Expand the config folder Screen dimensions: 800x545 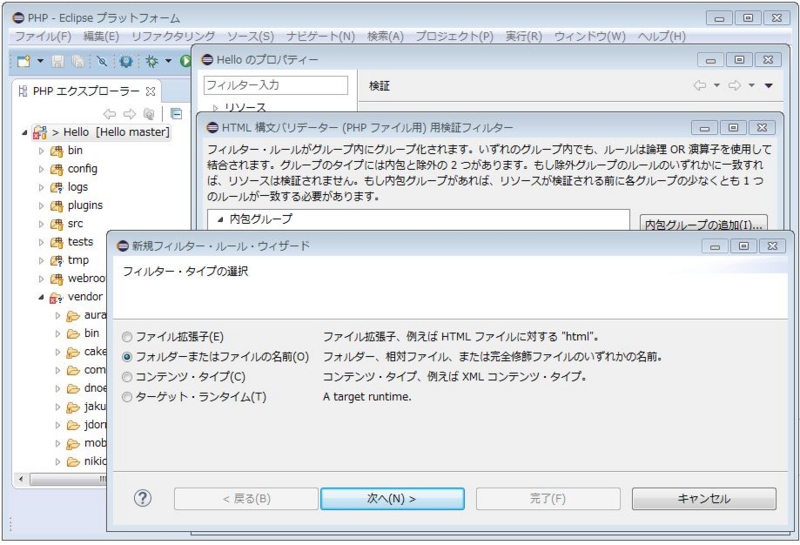click(41, 169)
